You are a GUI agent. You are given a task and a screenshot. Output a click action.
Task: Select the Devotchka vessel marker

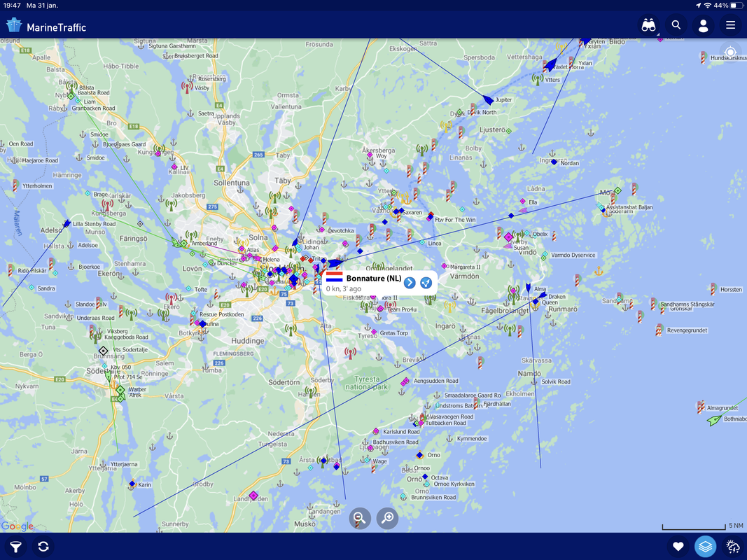[x=322, y=230]
